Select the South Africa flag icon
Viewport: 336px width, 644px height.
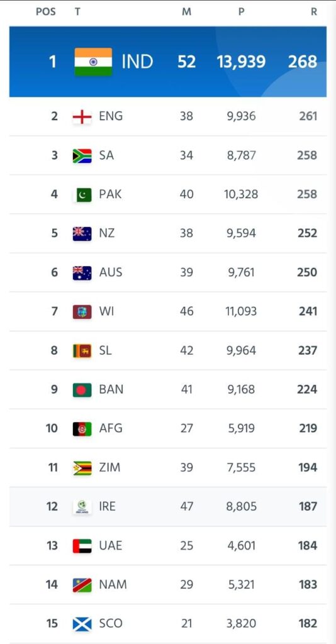coord(82,156)
